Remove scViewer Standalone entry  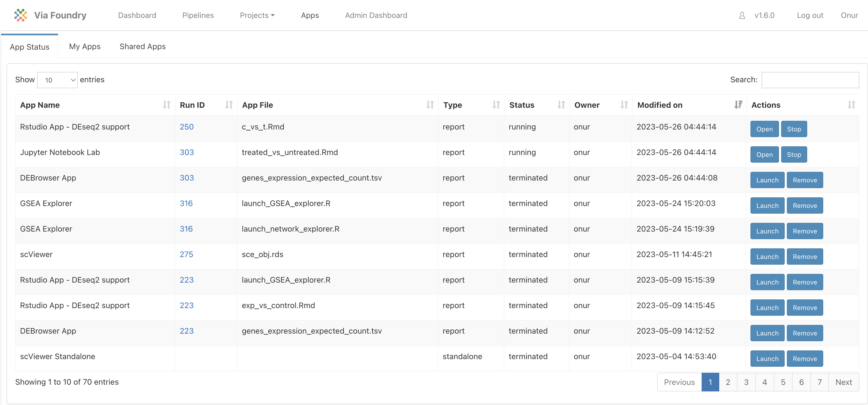[805, 359]
